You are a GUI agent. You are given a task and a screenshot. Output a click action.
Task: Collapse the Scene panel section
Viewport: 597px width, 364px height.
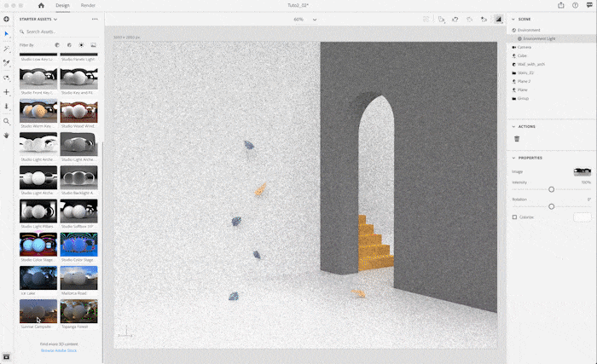coord(513,19)
